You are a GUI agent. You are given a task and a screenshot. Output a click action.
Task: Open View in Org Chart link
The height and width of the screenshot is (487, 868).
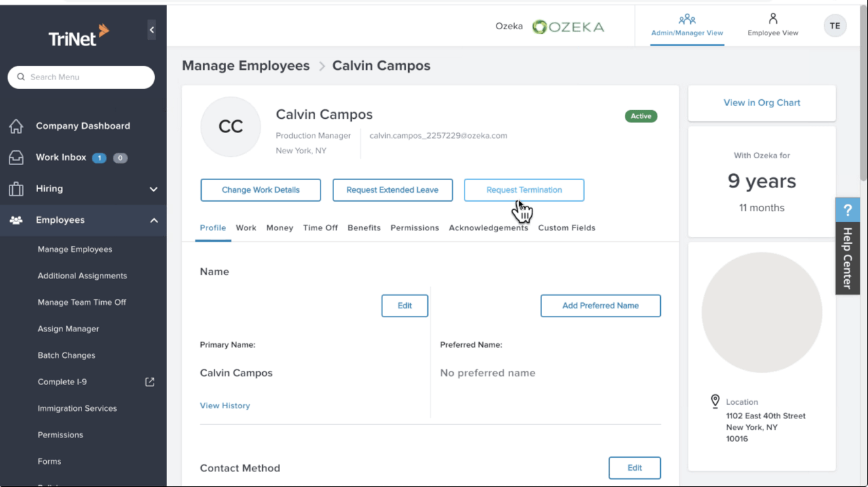[x=761, y=103]
